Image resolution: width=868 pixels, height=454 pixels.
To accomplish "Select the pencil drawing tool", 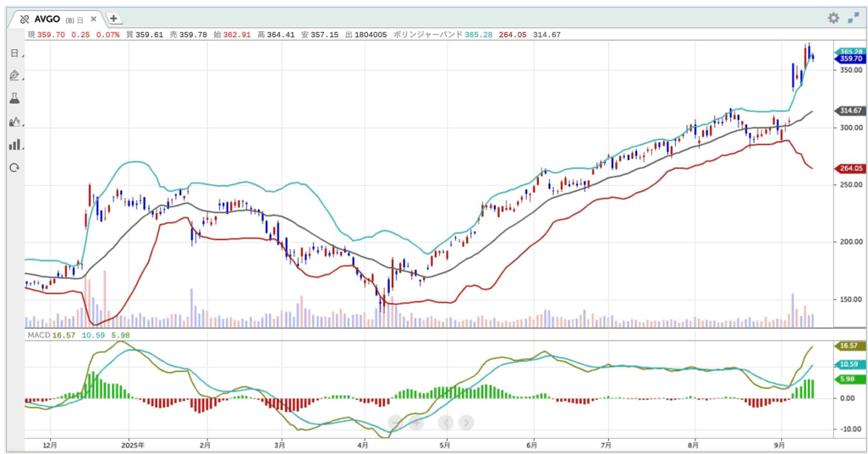I will tap(14, 76).
